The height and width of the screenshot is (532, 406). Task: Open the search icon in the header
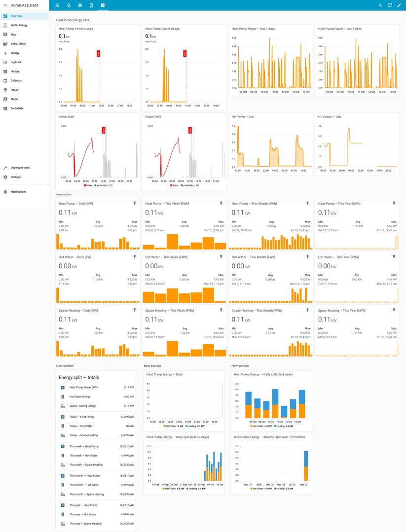coord(380,5)
